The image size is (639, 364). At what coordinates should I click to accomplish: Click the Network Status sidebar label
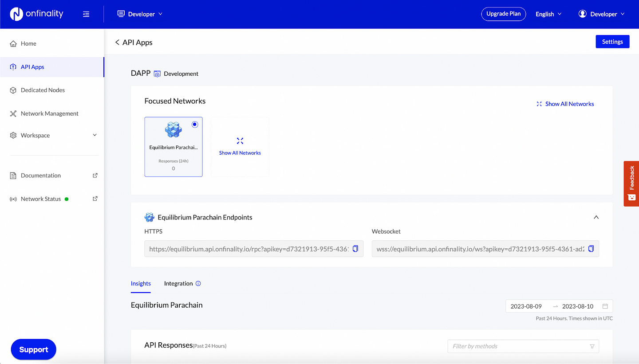41,199
